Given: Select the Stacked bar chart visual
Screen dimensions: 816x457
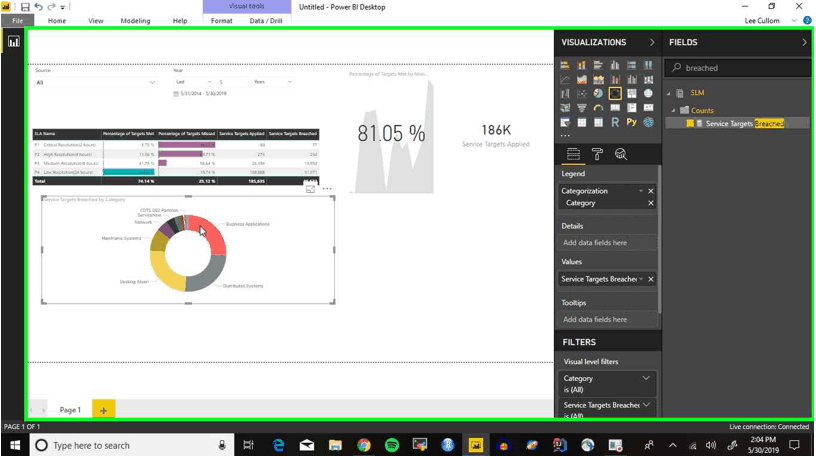Looking at the screenshot, I should pyautogui.click(x=565, y=65).
